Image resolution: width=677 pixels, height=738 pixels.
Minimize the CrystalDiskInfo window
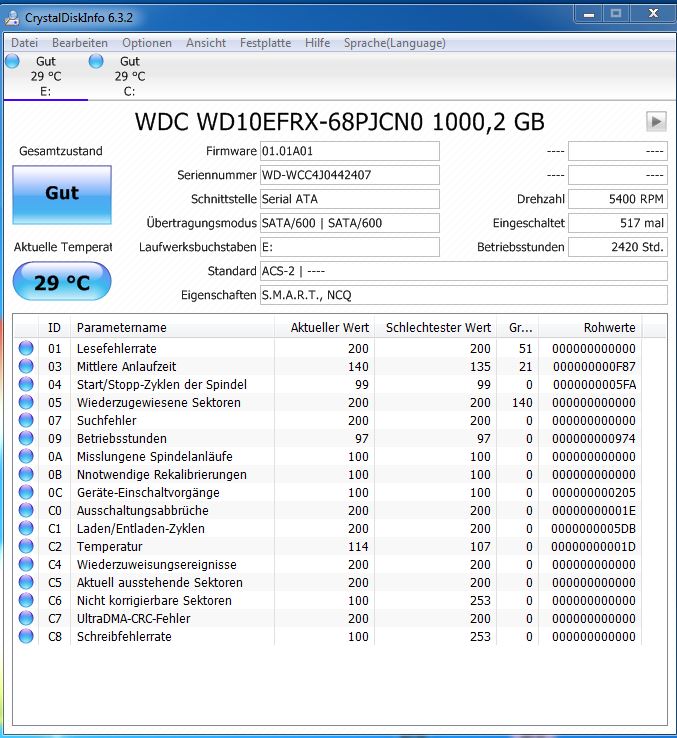(x=588, y=14)
